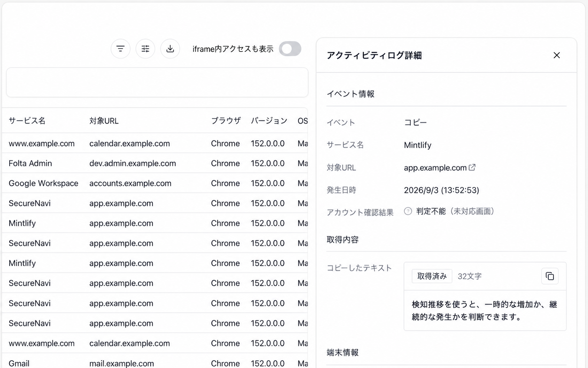Image resolution: width=588 pixels, height=368 pixels.
Task: Click the copied text 検知推移を使うと content
Action: 484,310
